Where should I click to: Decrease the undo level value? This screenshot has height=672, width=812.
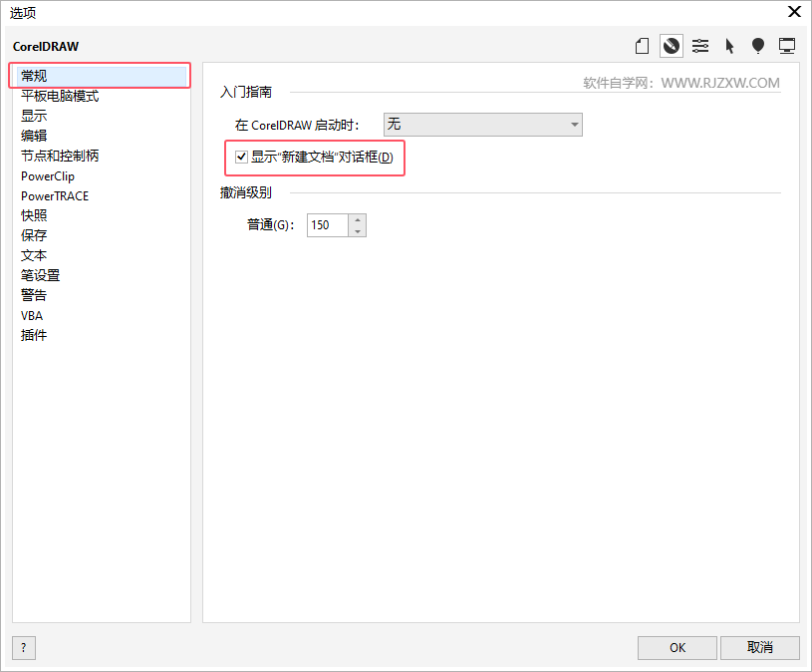pyautogui.click(x=358, y=231)
